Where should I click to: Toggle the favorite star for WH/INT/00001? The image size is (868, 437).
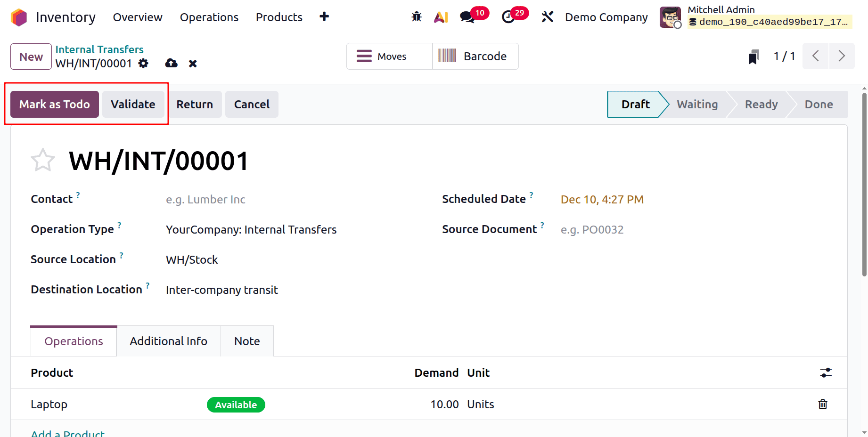click(43, 161)
